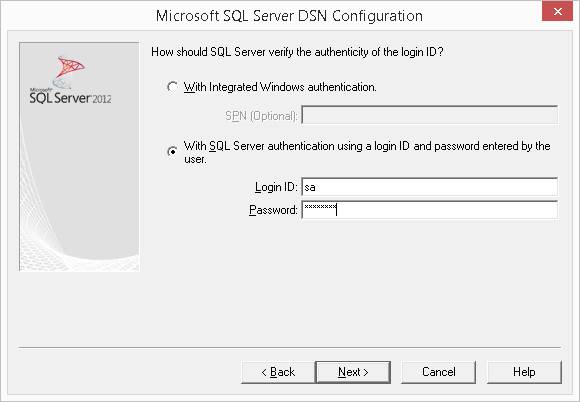Click into the Login ID field
Screen dimensions: 580x402
(429, 187)
